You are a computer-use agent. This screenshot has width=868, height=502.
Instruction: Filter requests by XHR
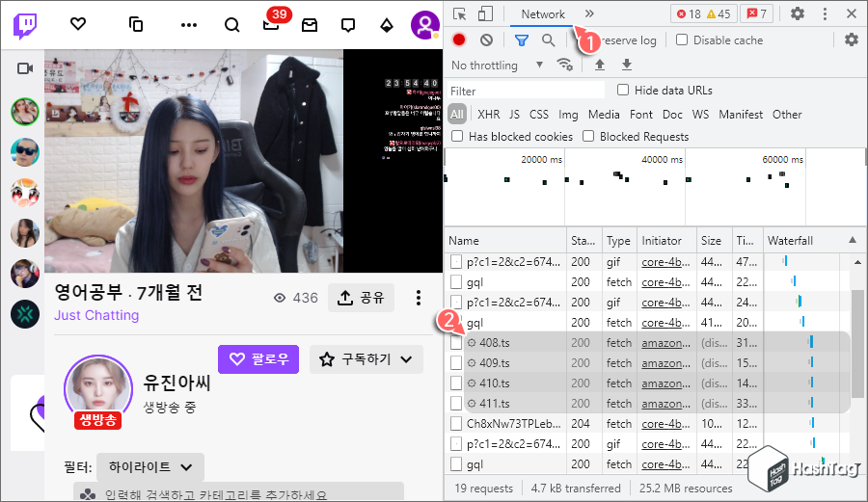(x=488, y=115)
